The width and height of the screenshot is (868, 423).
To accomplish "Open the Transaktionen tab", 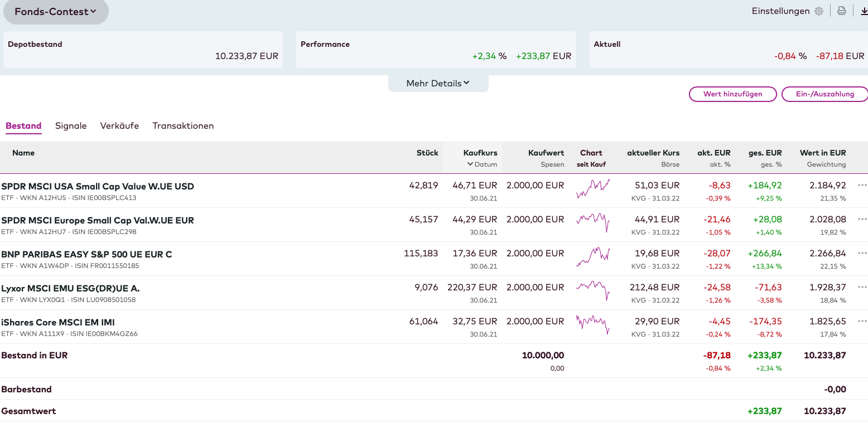I will tap(183, 126).
